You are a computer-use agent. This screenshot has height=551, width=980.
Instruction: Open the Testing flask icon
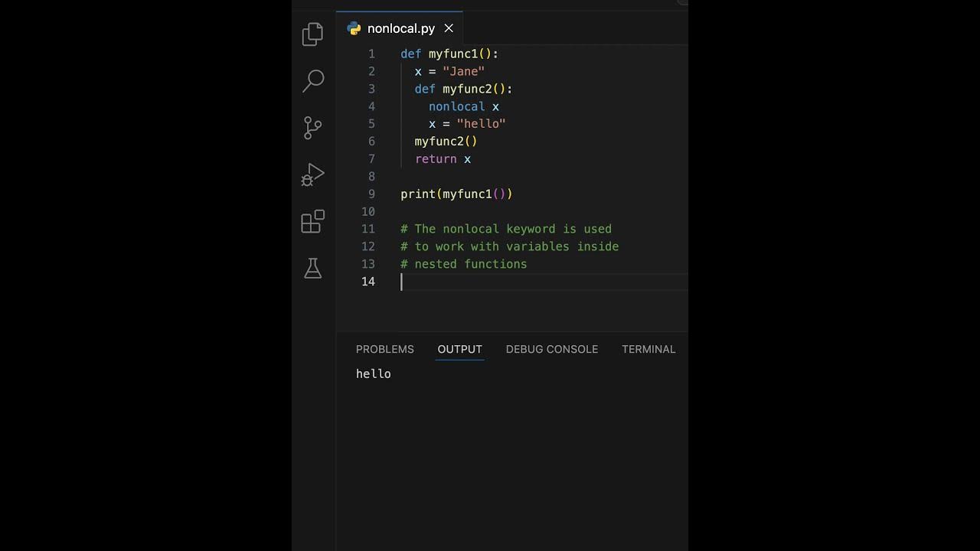[312, 268]
